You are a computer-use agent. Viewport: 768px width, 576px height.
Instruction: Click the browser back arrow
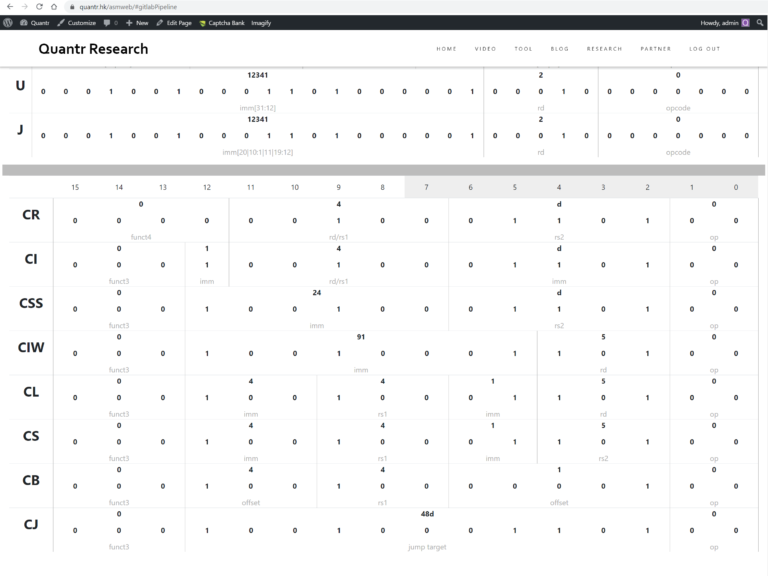click(10, 7)
